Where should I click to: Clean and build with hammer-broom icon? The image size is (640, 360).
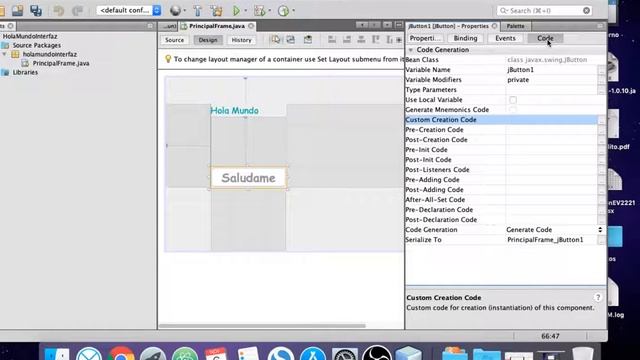(216, 11)
